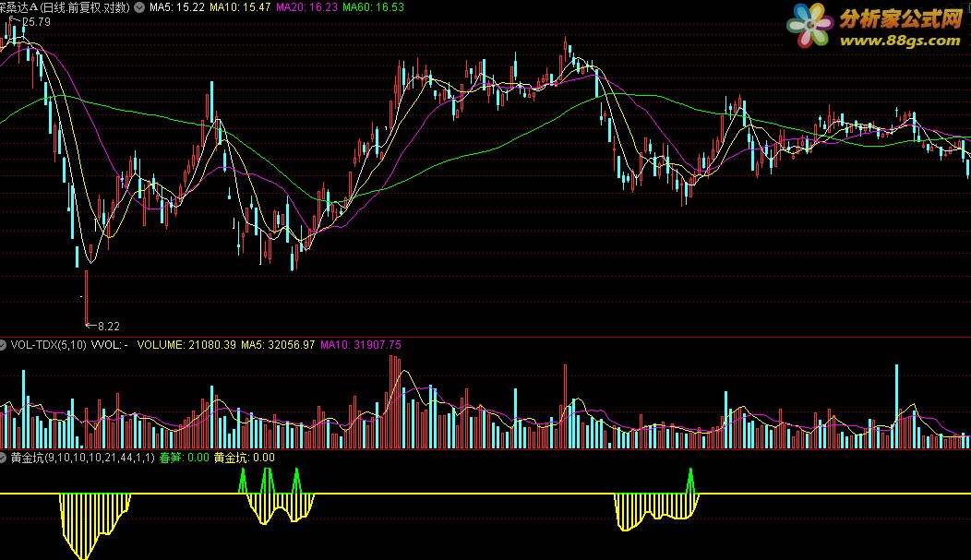Open the 黄金坑 indicator settings circle icon
Image resolution: width=971 pixels, height=560 pixels.
point(3,458)
